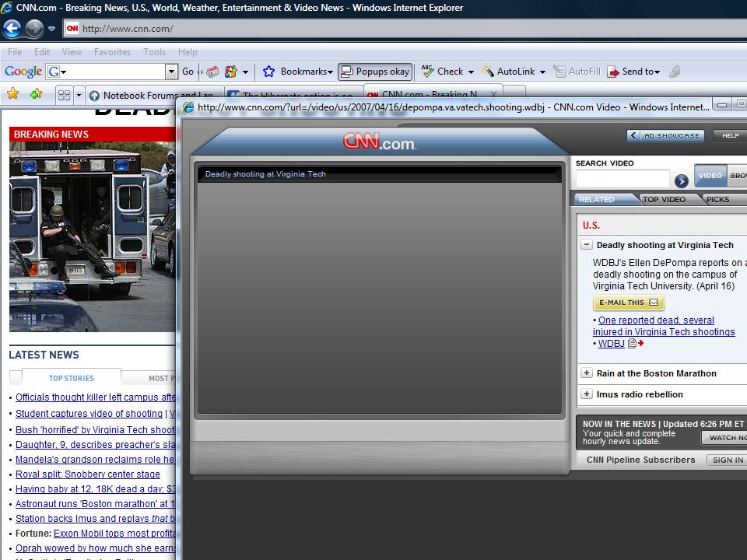Select the TOP VIDEO tab
This screenshot has height=560, width=747.
[x=664, y=200]
